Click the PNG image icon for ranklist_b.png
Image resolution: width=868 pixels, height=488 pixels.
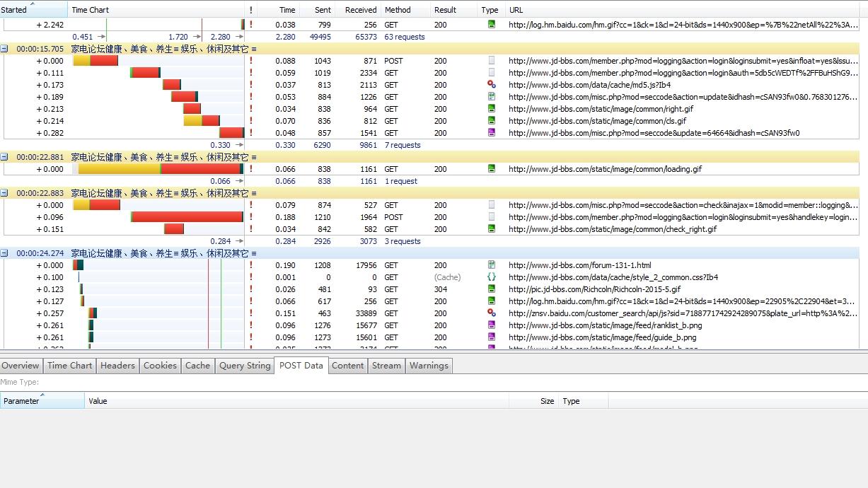click(492, 325)
